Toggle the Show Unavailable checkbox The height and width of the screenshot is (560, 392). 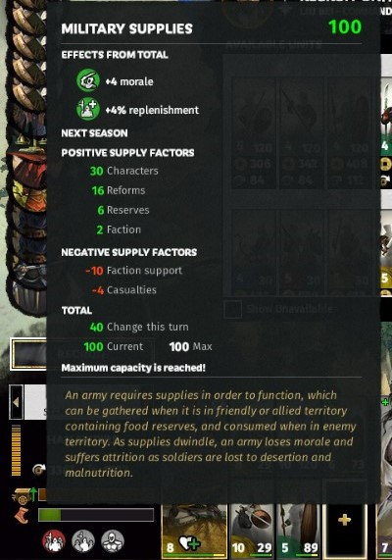233,309
